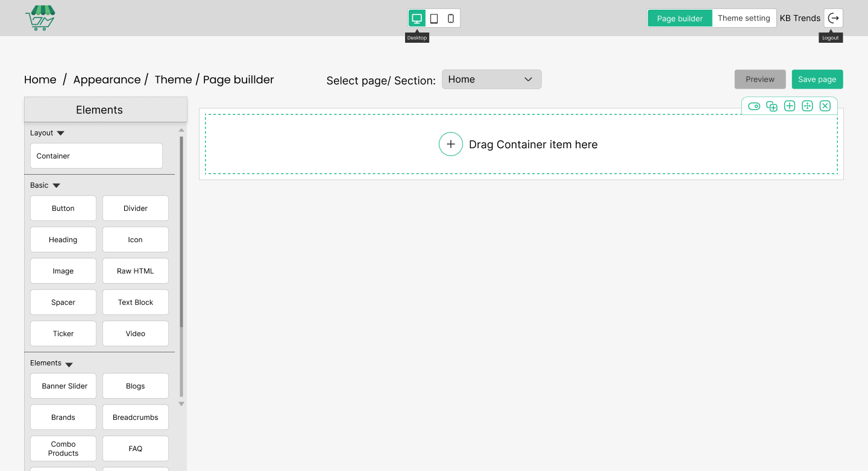The width and height of the screenshot is (868, 471).
Task: Click the Logout arrow icon
Action: pos(833,18)
